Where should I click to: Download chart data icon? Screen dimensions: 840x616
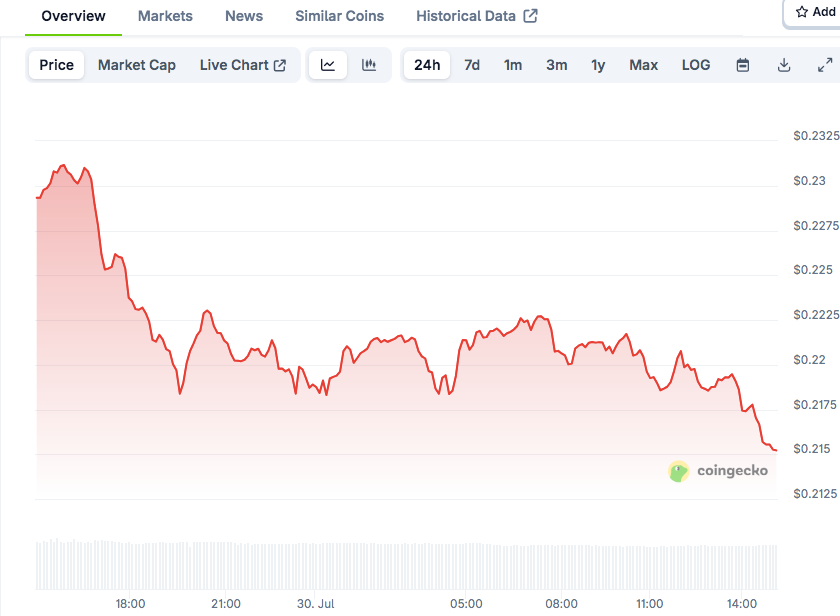(784, 65)
